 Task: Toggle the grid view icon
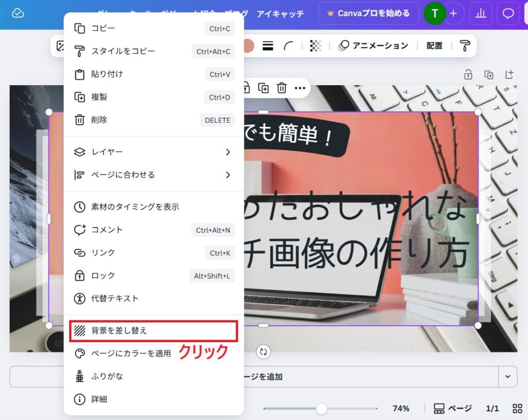[x=517, y=408]
